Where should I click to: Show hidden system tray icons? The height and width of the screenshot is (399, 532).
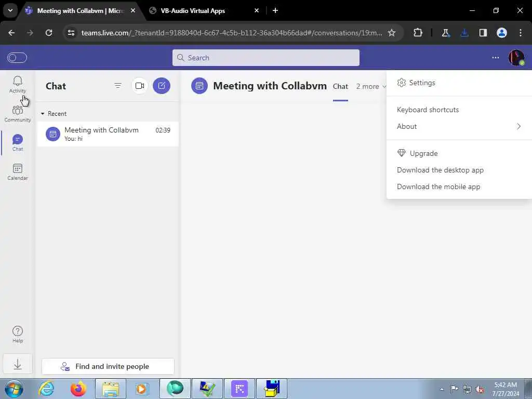(442, 389)
